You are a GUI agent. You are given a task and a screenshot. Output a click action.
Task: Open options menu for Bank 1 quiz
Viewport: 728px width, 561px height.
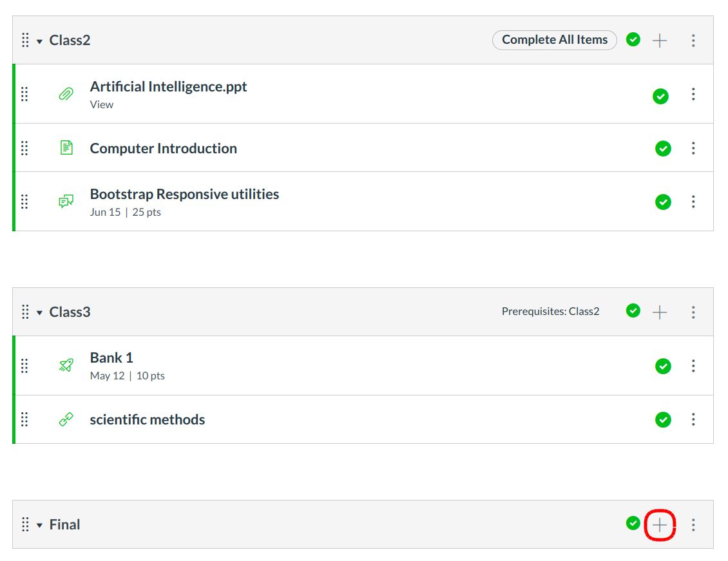click(x=693, y=366)
